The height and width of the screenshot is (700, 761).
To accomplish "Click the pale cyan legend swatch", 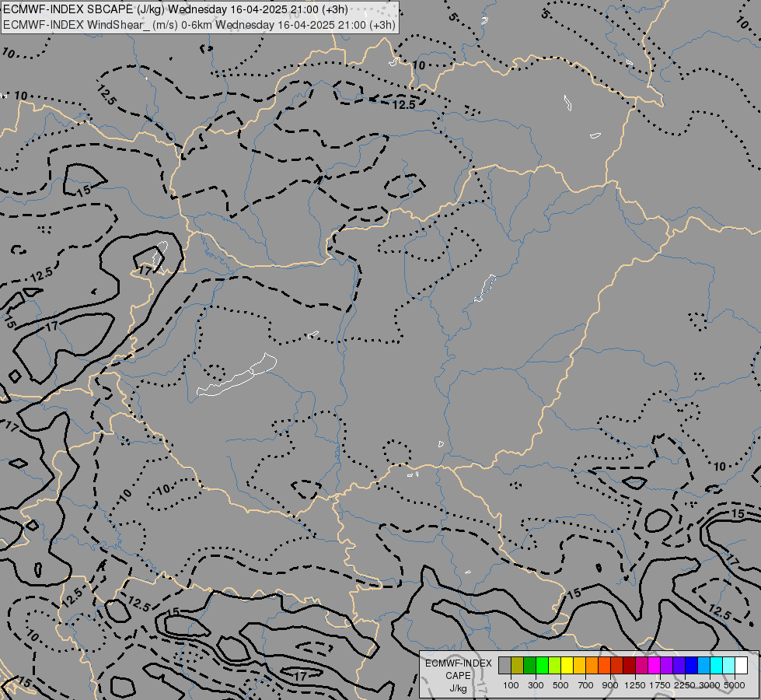I will 729,665.
